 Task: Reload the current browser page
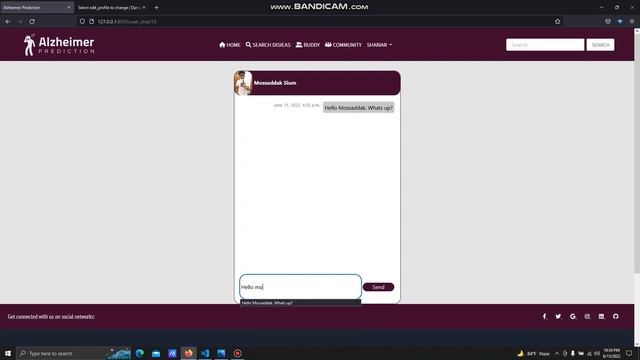pyautogui.click(x=32, y=21)
